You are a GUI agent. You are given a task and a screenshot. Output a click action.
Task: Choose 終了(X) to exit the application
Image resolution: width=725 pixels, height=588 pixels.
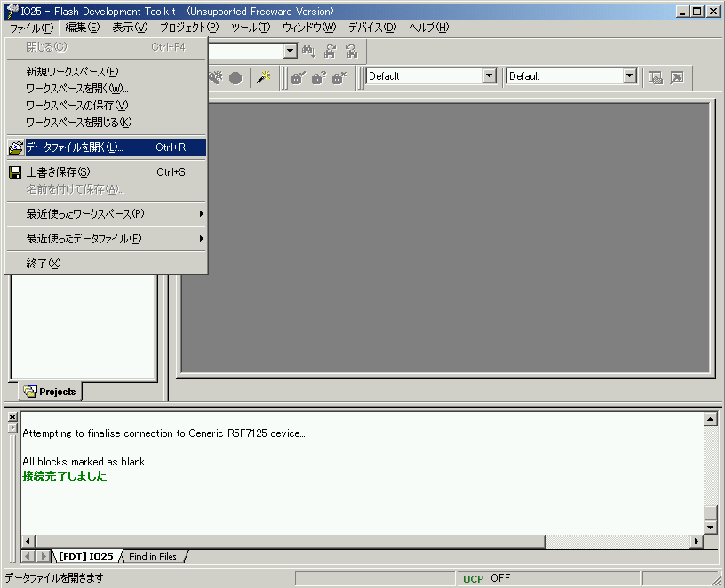[x=107, y=264]
